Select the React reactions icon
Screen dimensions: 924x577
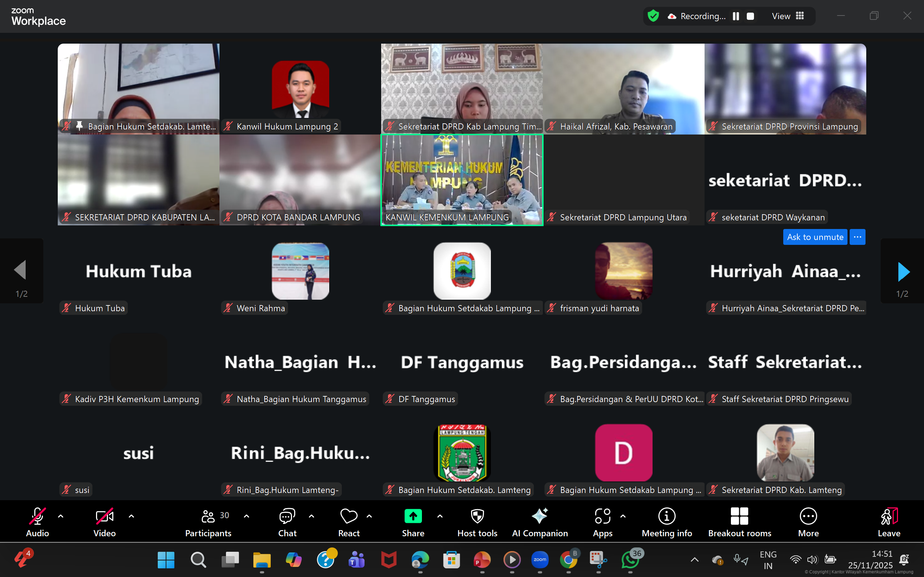tap(348, 522)
